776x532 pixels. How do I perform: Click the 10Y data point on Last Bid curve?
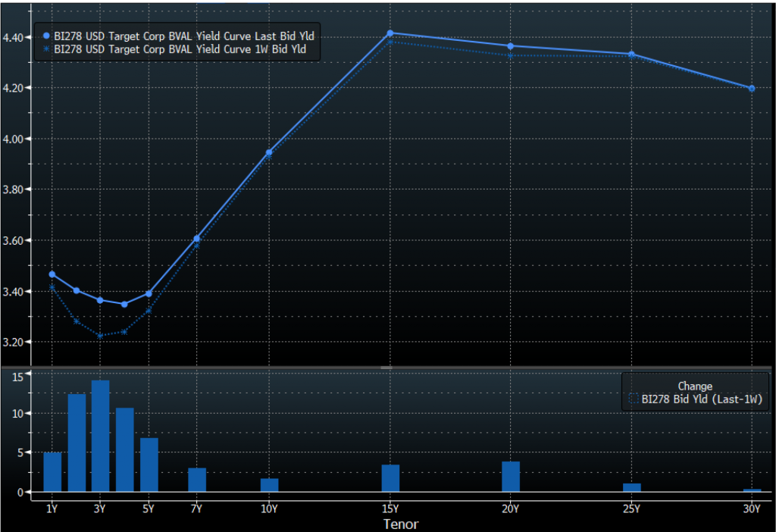(269, 152)
